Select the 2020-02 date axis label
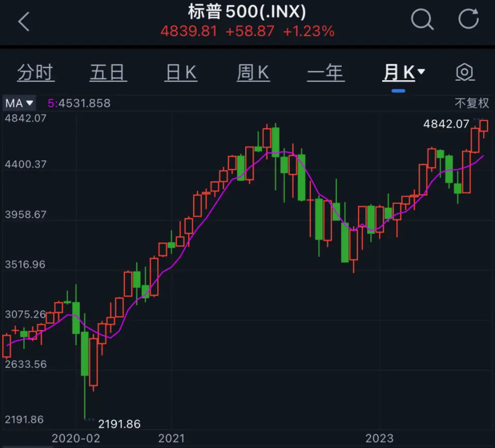 [x=77, y=438]
